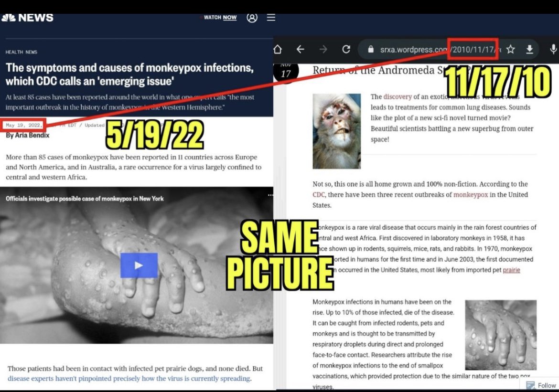The height and width of the screenshot is (392, 559).
Task: Click video title about New York monkeypox case
Action: coord(85,199)
